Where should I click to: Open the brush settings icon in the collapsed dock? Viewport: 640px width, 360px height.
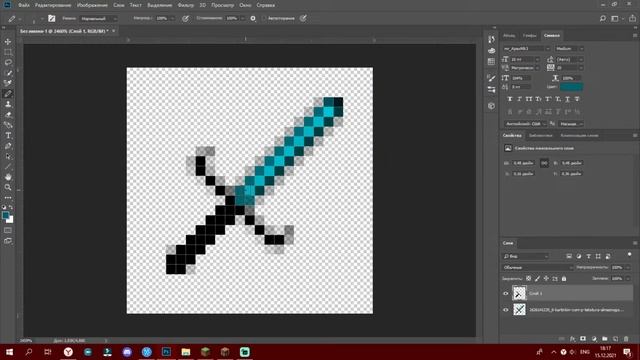(x=491, y=78)
